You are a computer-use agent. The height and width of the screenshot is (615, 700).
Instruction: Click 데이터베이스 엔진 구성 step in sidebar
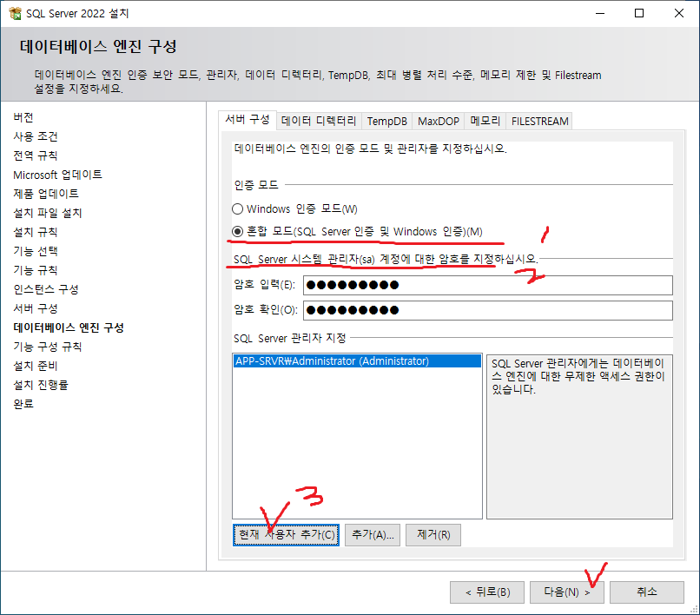pos(69,327)
